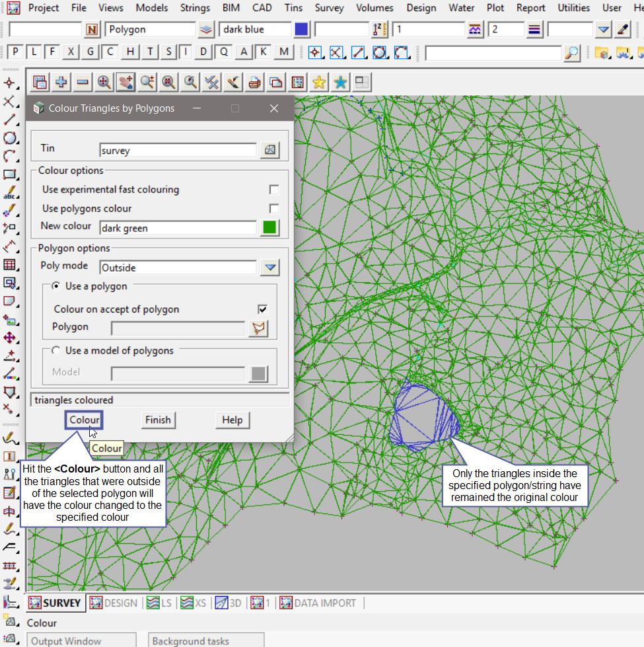Click the zoom in plus icon in view toolbar

pos(61,82)
